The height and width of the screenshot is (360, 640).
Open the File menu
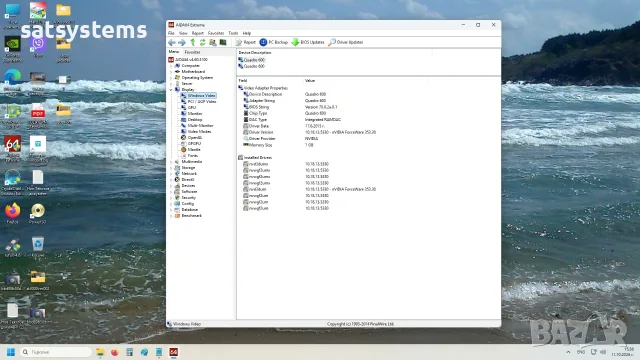tap(171, 33)
